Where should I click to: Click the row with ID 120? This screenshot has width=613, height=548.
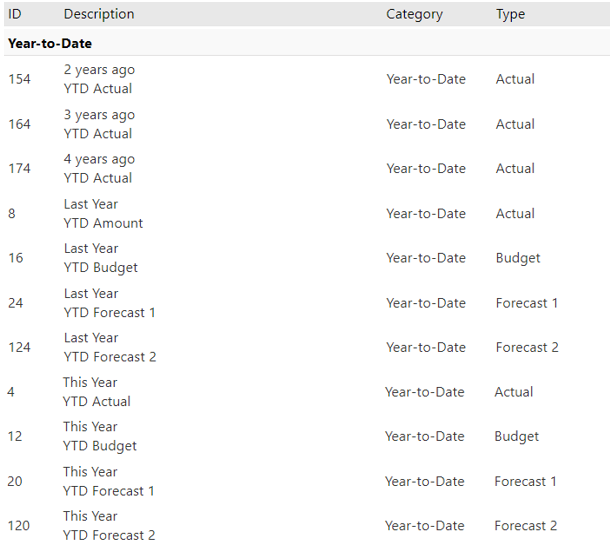19,526
